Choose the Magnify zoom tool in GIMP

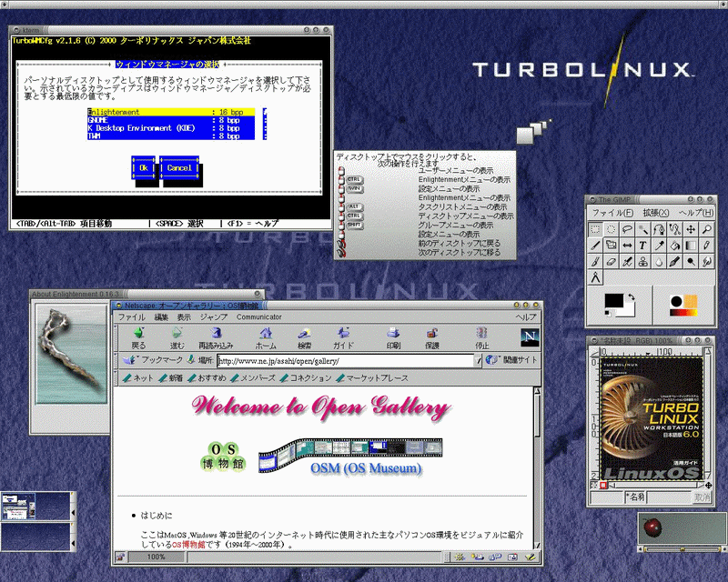707,229
